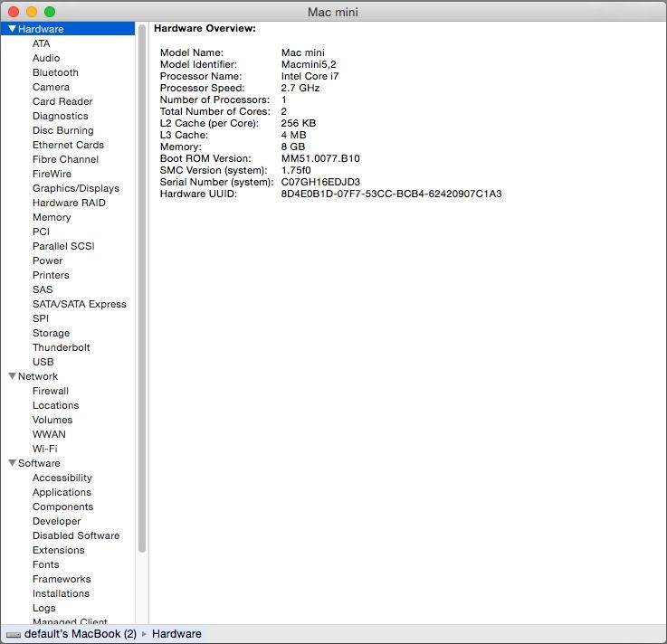667x644 pixels.
Task: Select Memory in the Hardware list
Action: point(52,217)
